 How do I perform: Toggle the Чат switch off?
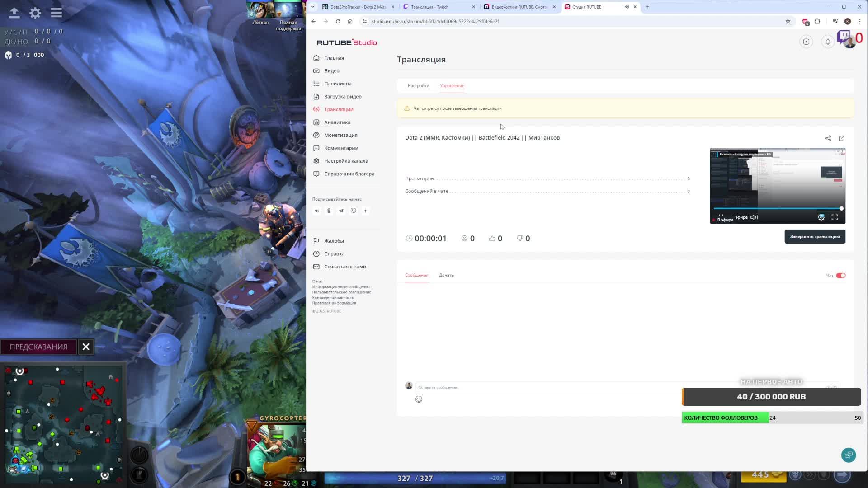[x=840, y=276]
